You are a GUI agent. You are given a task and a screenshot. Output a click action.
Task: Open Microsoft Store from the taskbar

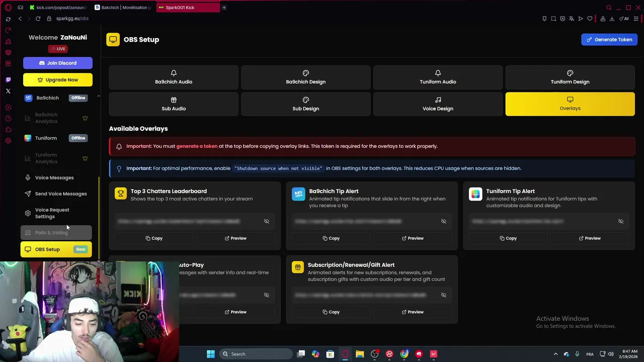330,354
